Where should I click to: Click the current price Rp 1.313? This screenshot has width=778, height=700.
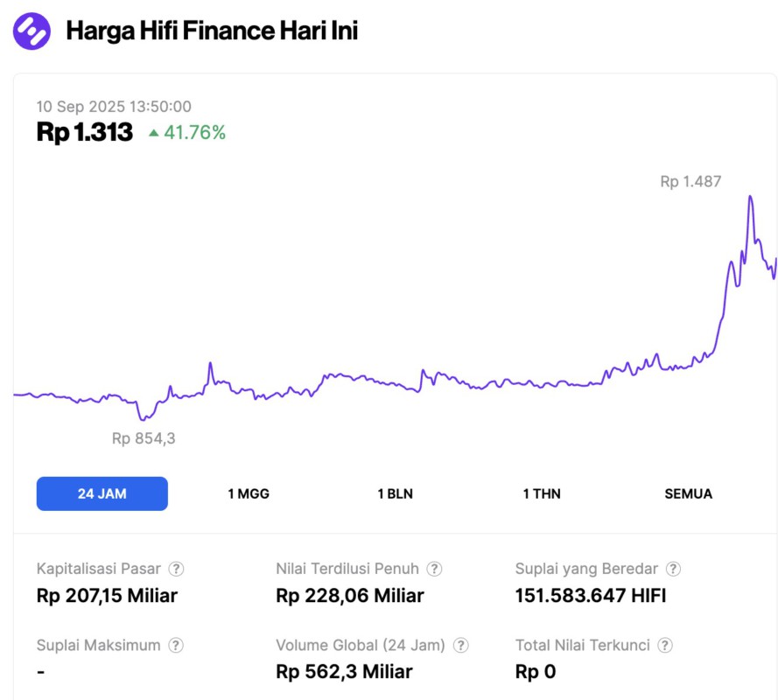point(85,132)
